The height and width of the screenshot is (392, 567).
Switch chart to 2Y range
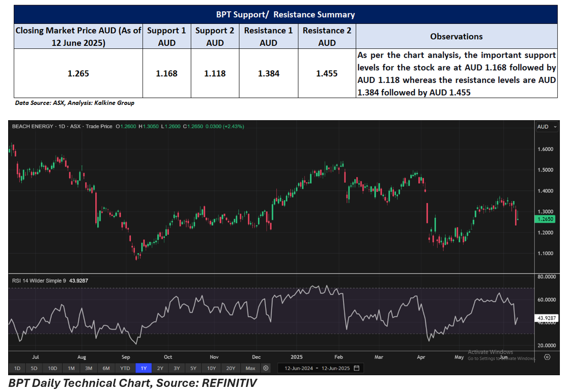click(160, 368)
